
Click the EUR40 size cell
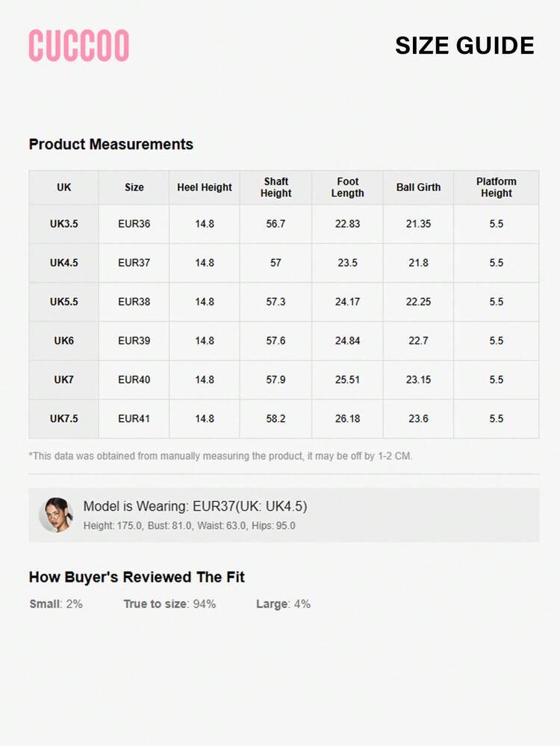[x=134, y=379]
